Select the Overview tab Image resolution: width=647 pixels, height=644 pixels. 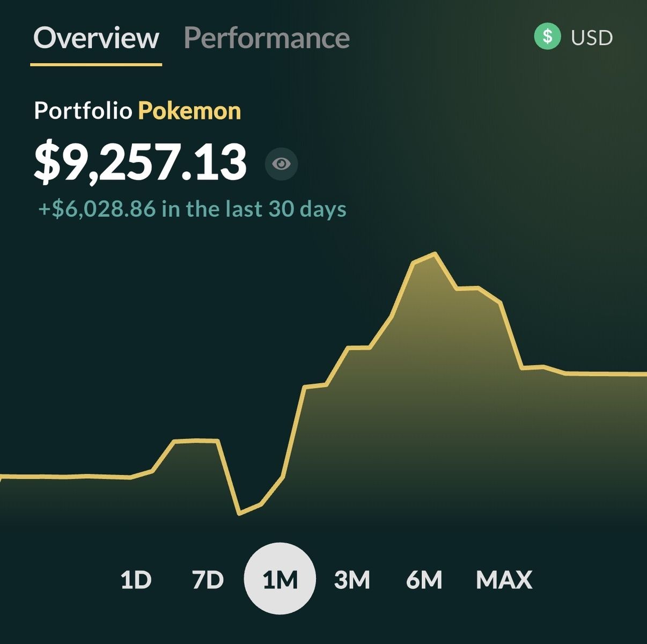(x=96, y=38)
